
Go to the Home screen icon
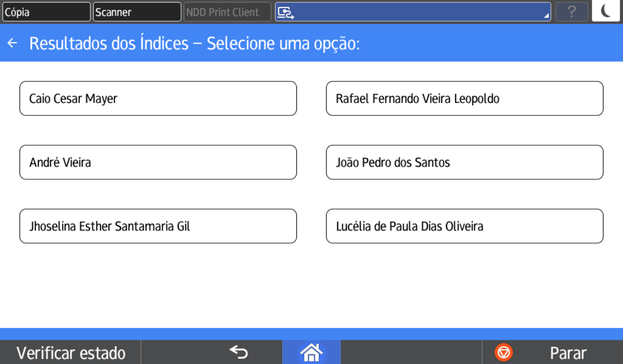pyautogui.click(x=311, y=353)
